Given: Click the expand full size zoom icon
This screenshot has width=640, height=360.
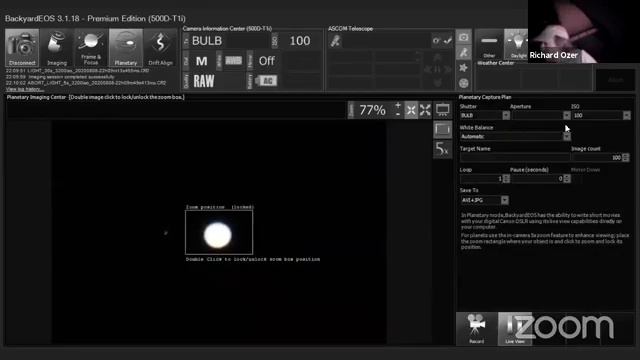Looking at the screenshot, I should [x=425, y=110].
